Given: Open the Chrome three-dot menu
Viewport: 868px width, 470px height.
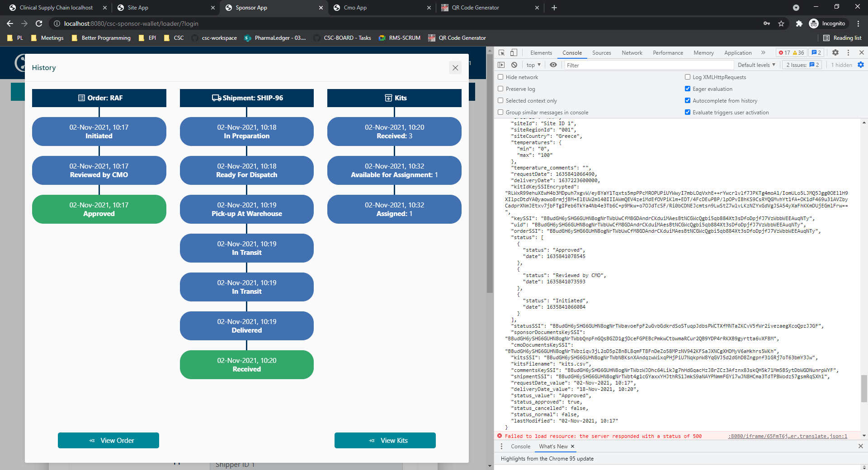Looking at the screenshot, I should pos(858,23).
